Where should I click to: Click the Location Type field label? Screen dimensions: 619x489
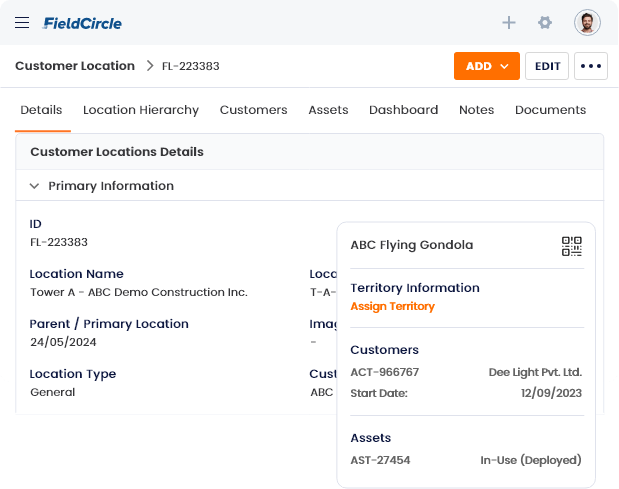(x=73, y=374)
